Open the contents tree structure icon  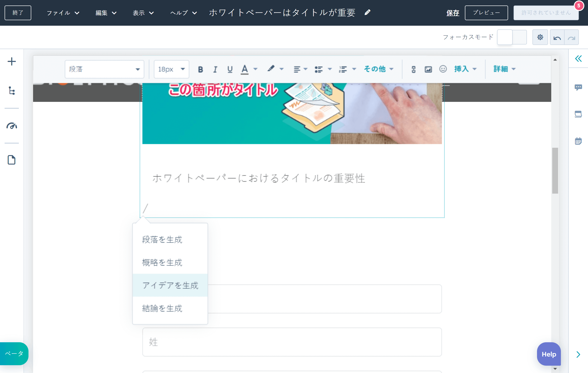11,91
